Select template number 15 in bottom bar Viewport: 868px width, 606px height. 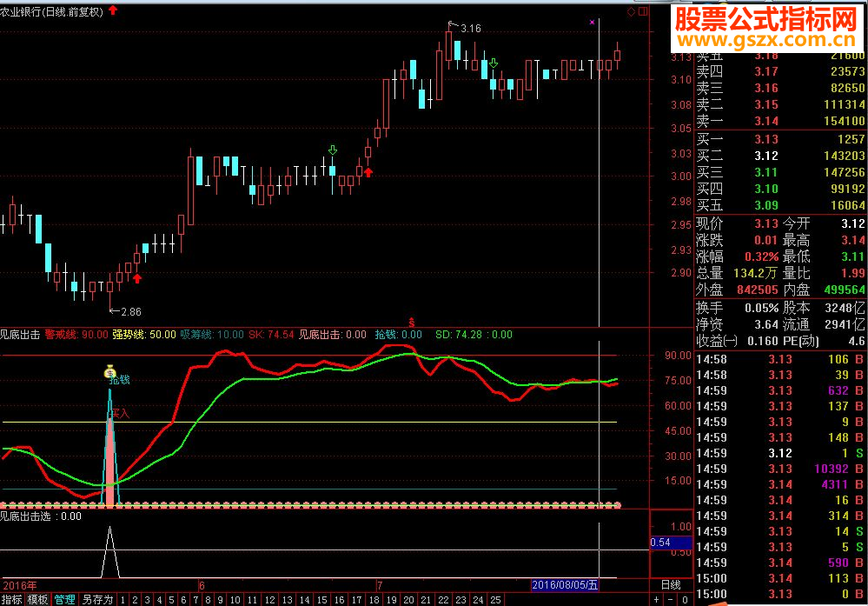pyautogui.click(x=322, y=600)
